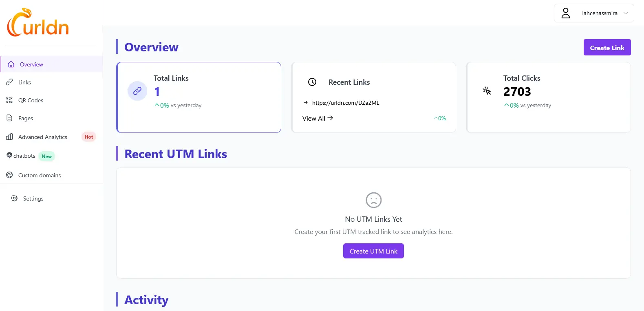Expand the lahcenassmira account dropdown
This screenshot has height=311, width=644.
click(626, 13)
